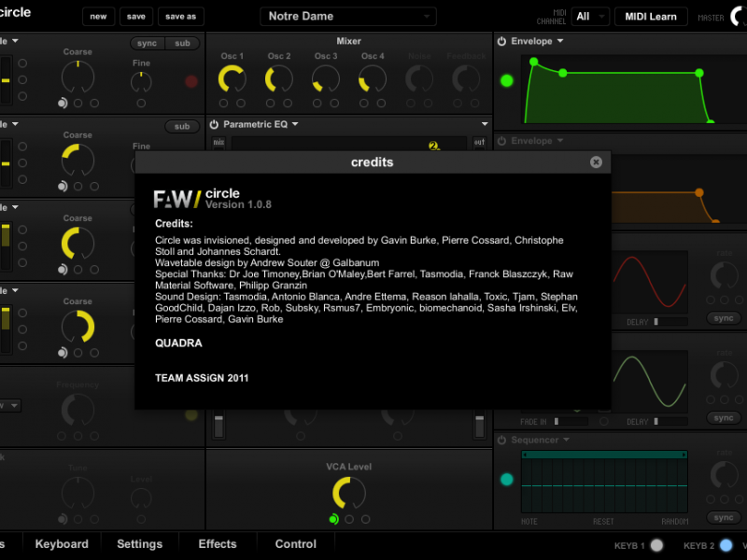Open the Notre Dame preset dropdown
The image size is (747, 560).
pyautogui.click(x=347, y=16)
